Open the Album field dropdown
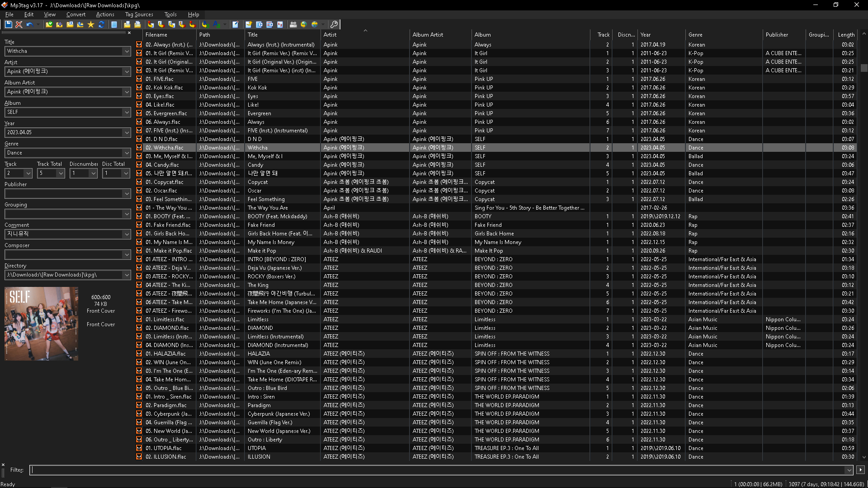Screen dimensions: 868x488 pos(127,113)
